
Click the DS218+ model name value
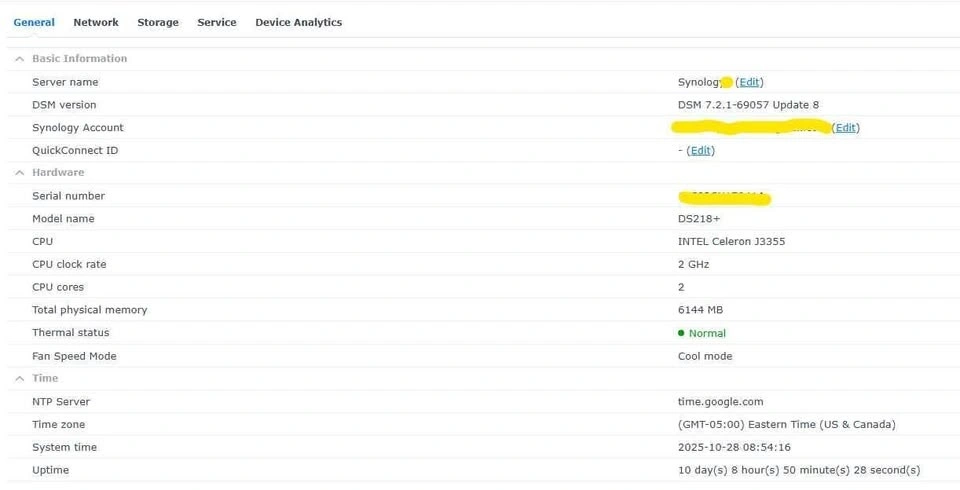[x=698, y=219]
